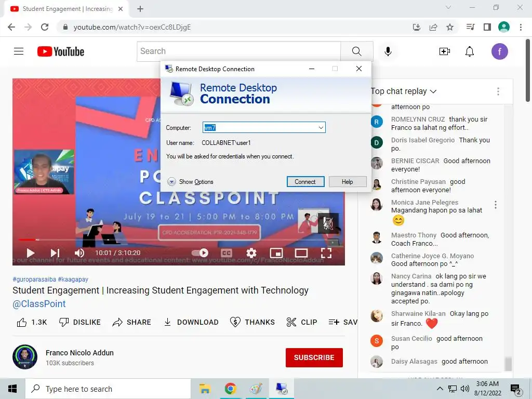Enable theater mode
Viewport: 532px width, 399px height.
301,253
